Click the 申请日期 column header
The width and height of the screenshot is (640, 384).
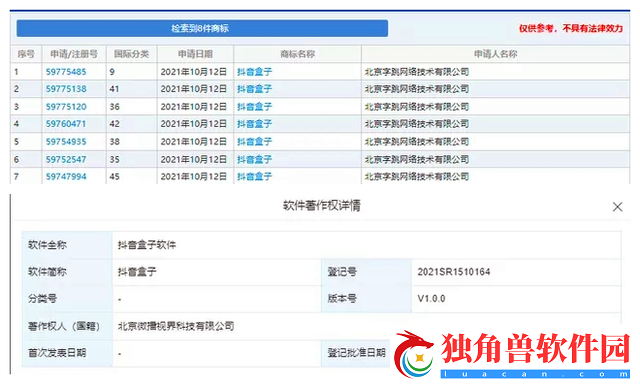pos(195,54)
